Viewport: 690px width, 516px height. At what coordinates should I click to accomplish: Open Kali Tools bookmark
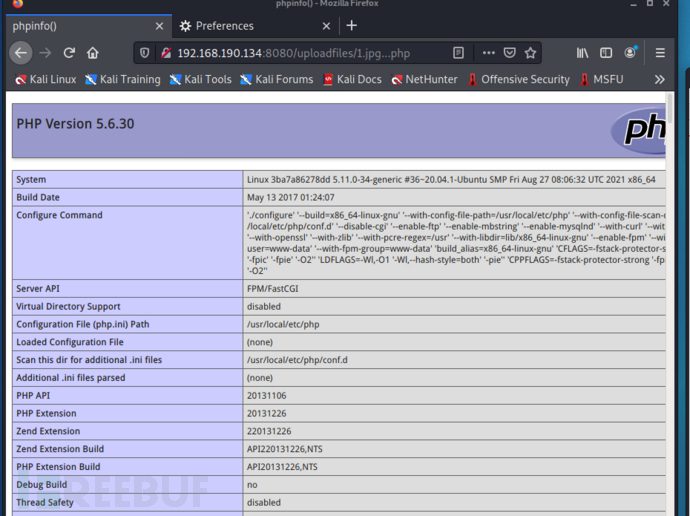(201, 80)
